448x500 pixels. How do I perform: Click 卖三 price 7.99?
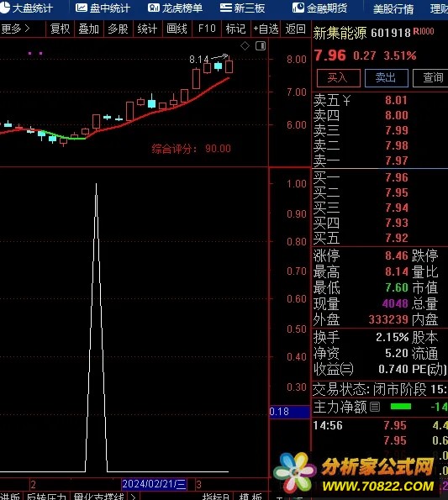(x=397, y=130)
